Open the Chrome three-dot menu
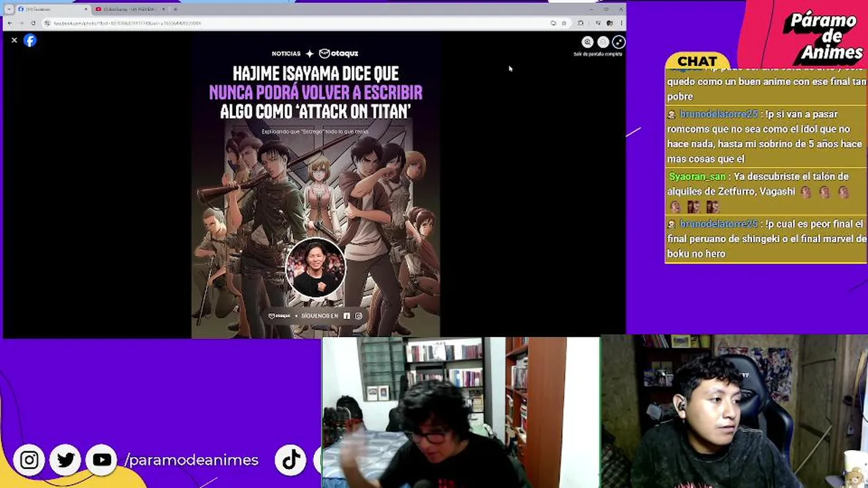Image resolution: width=868 pixels, height=488 pixels. [x=620, y=23]
